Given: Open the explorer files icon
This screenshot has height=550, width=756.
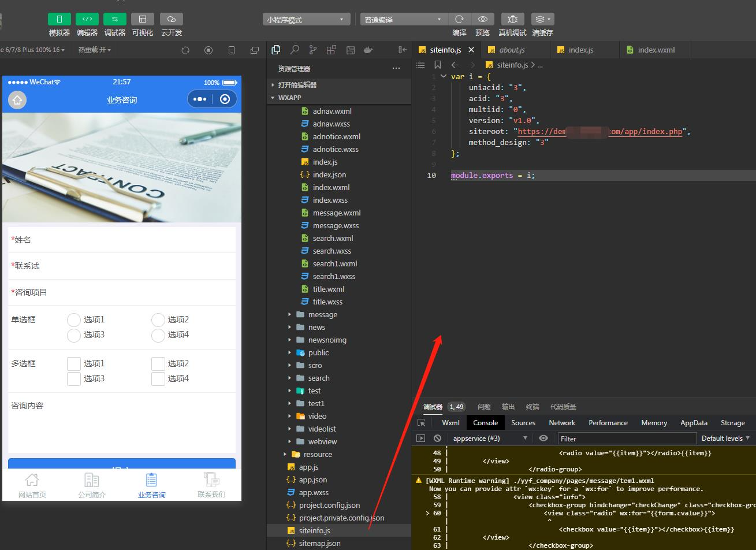Looking at the screenshot, I should pos(276,50).
